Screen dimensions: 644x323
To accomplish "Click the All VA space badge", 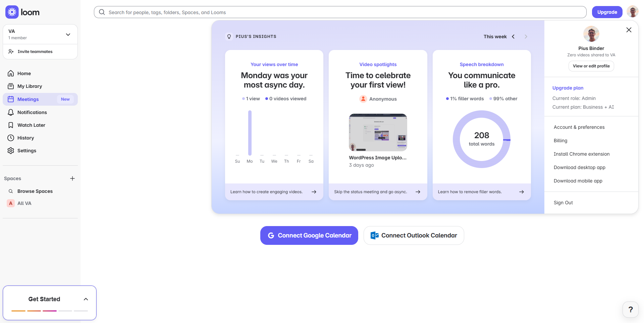I will point(11,203).
